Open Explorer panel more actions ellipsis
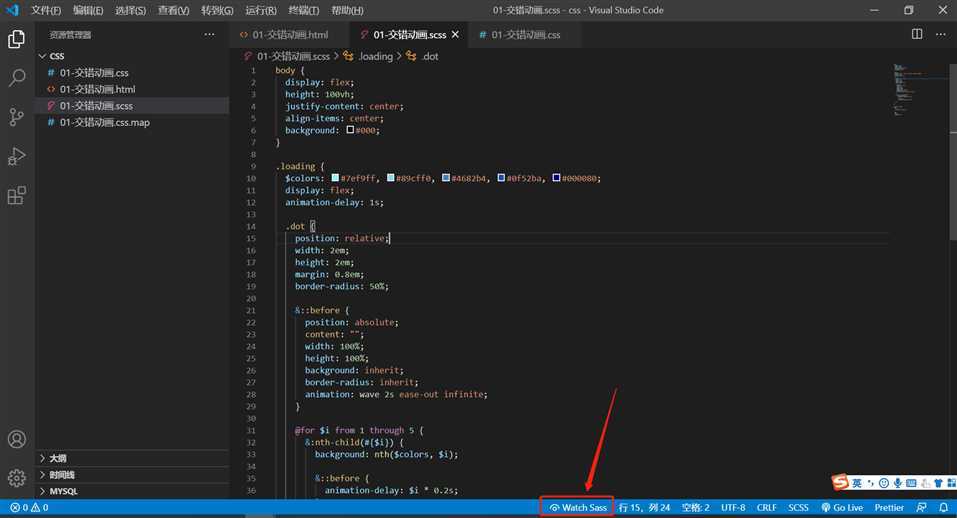 [x=209, y=35]
